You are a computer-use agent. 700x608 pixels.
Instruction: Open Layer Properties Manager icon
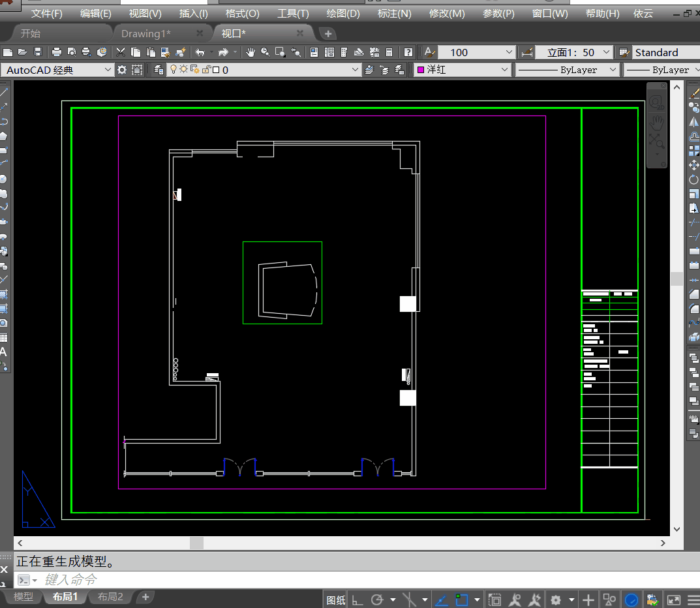pyautogui.click(x=159, y=70)
